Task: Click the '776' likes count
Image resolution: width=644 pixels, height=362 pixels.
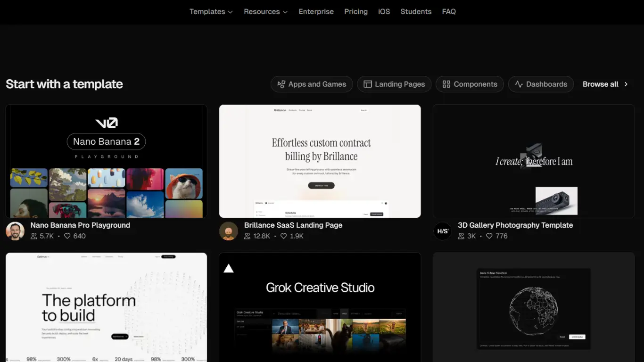Action: [x=502, y=236]
